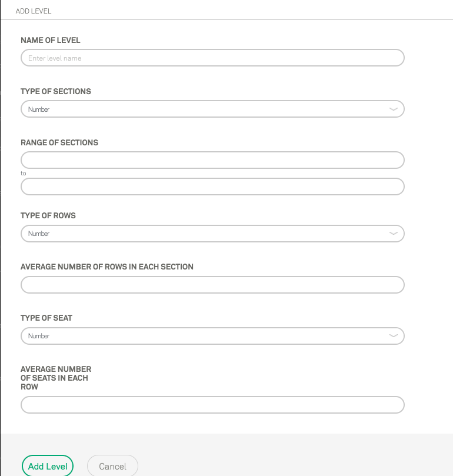Image resolution: width=453 pixels, height=476 pixels.
Task: Click the chevron arrow in Type of Sections dropdown
Action: tap(394, 109)
